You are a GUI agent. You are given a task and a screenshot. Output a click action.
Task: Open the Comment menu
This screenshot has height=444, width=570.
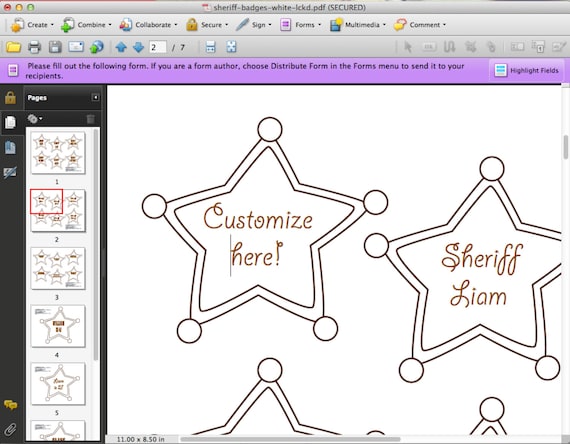coord(420,25)
